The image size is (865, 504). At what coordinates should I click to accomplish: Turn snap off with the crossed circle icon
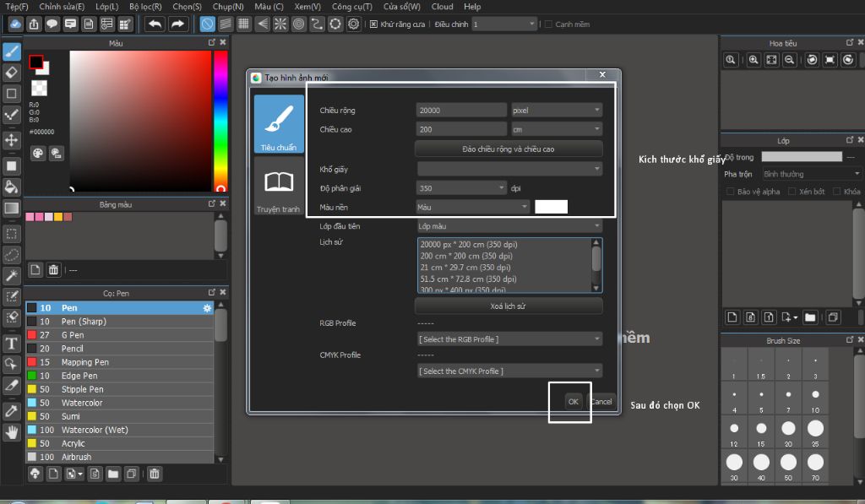[x=207, y=24]
